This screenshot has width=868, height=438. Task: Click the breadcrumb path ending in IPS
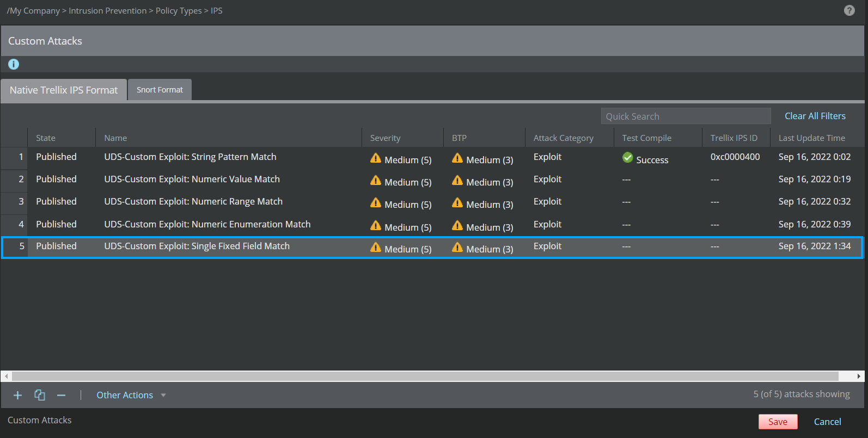[114, 11]
